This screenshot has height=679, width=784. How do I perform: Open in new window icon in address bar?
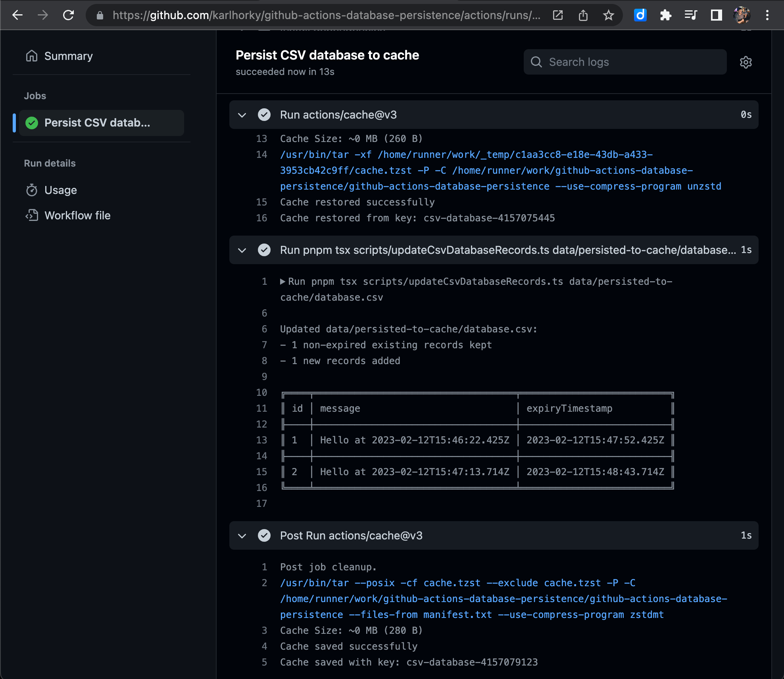tap(557, 15)
